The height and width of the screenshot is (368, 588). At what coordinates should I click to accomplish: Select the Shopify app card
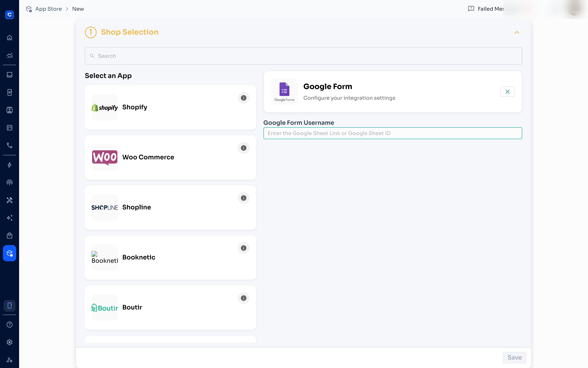[170, 107]
